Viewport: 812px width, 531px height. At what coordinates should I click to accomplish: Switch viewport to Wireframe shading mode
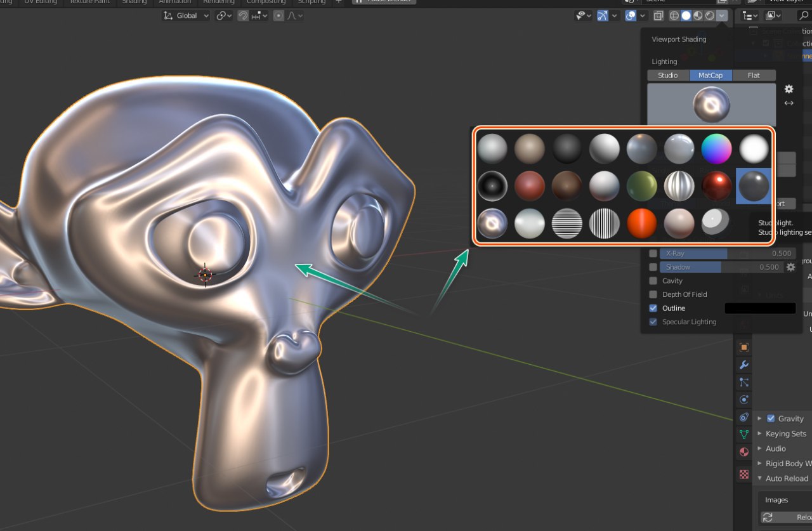coord(674,16)
